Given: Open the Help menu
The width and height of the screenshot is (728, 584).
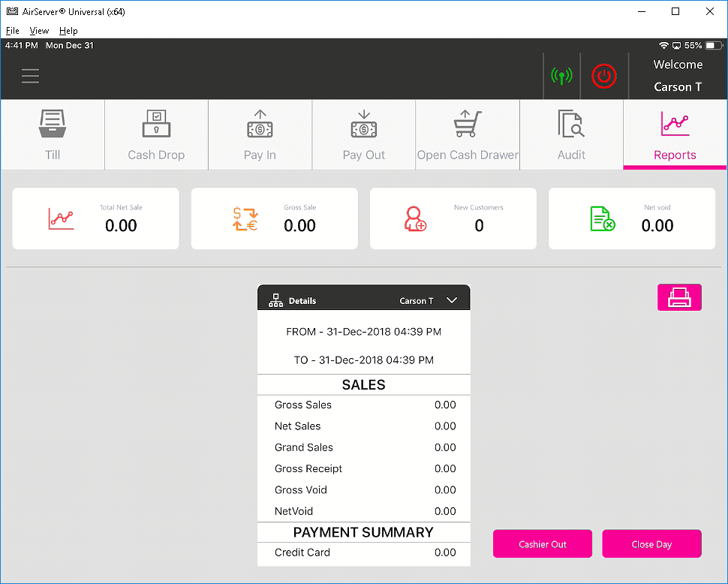Looking at the screenshot, I should click(68, 31).
